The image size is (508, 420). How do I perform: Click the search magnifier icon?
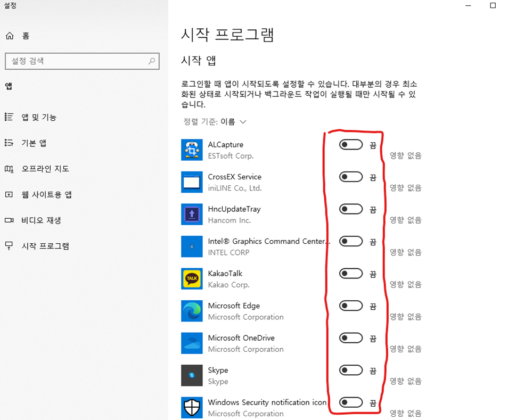point(152,61)
